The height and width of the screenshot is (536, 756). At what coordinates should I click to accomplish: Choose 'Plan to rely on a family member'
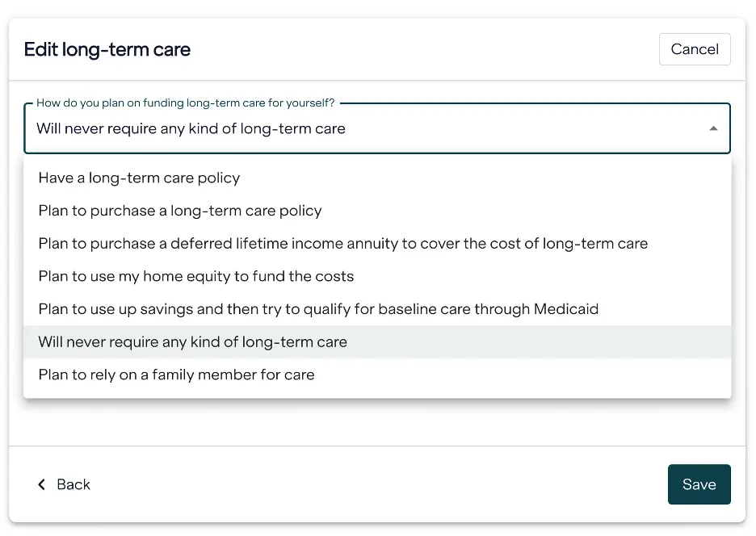tap(377, 375)
